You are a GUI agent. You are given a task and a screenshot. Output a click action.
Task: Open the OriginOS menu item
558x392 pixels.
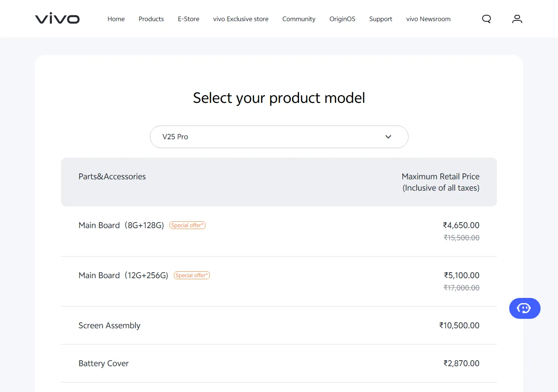342,19
